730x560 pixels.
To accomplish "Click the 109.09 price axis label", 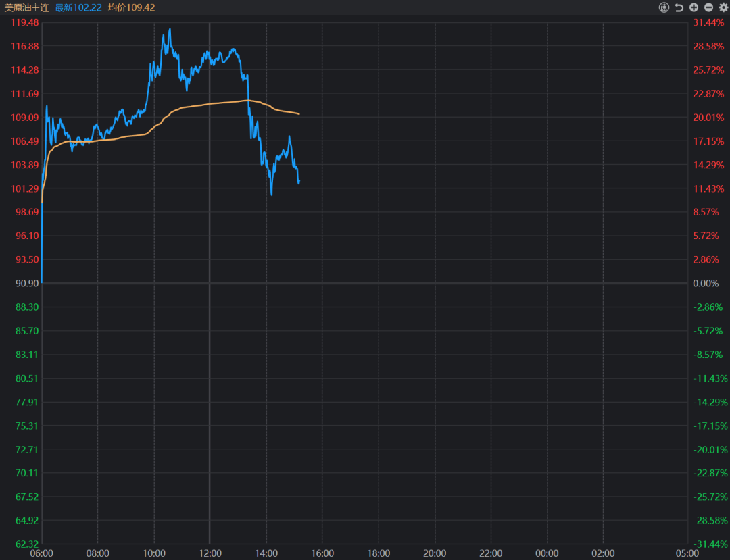I will point(25,118).
